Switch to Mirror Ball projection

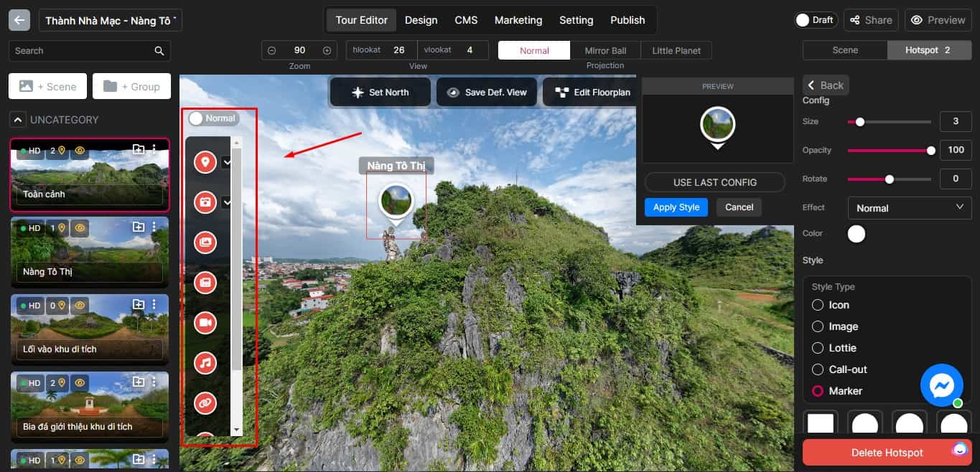[x=605, y=51]
